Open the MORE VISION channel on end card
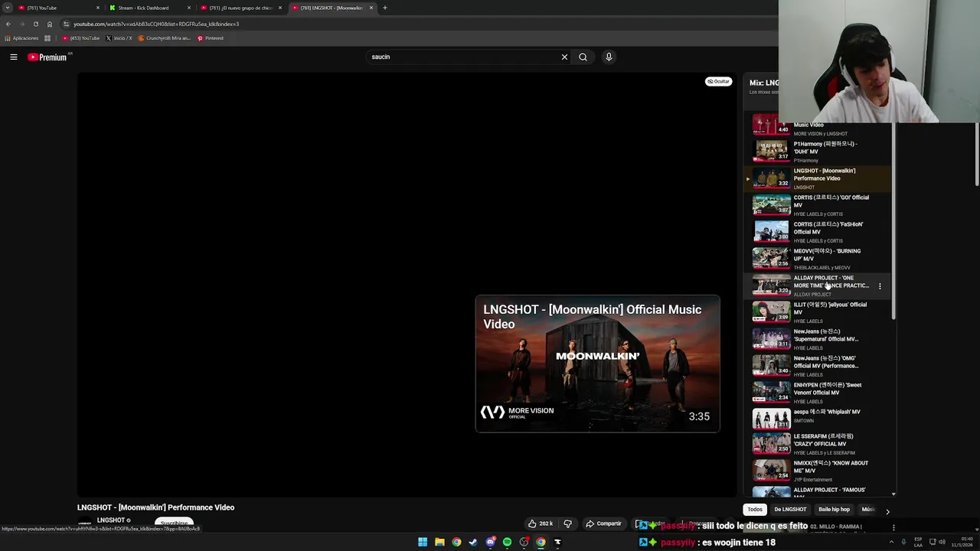The height and width of the screenshot is (551, 980). point(518,412)
